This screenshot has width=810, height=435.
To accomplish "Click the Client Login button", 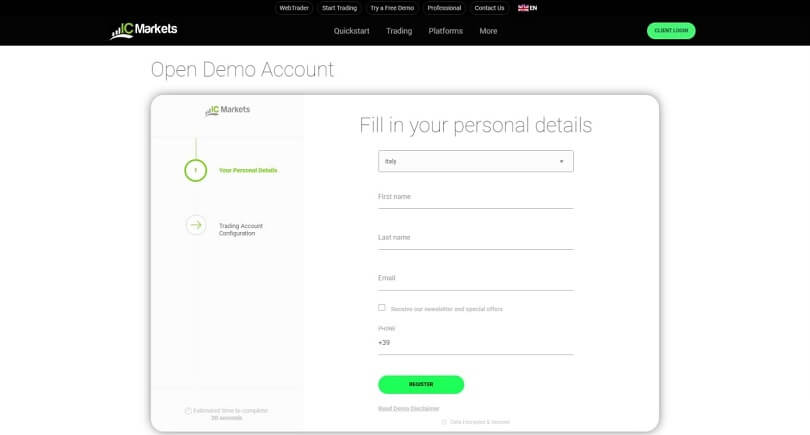I will [x=671, y=30].
